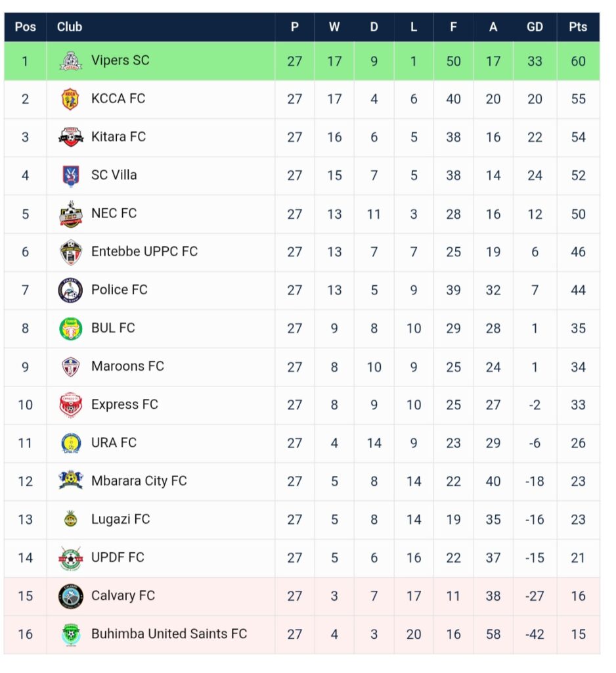Click the Calvary FC round logo
This screenshot has height=673, width=616.
[x=70, y=595]
